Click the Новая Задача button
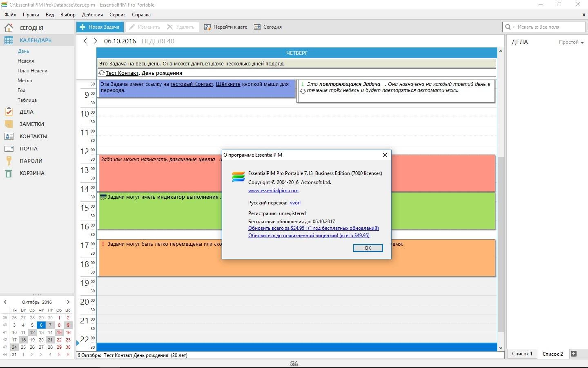Viewport: 588px width, 368px height. (100, 27)
